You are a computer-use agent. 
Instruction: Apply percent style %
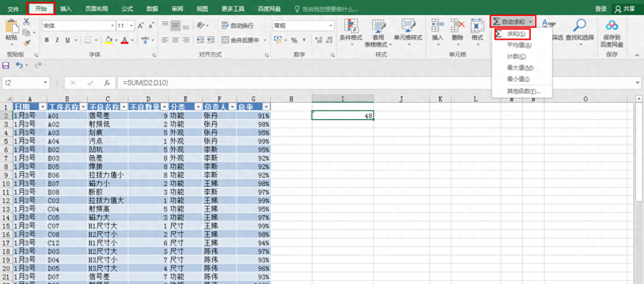(x=294, y=40)
